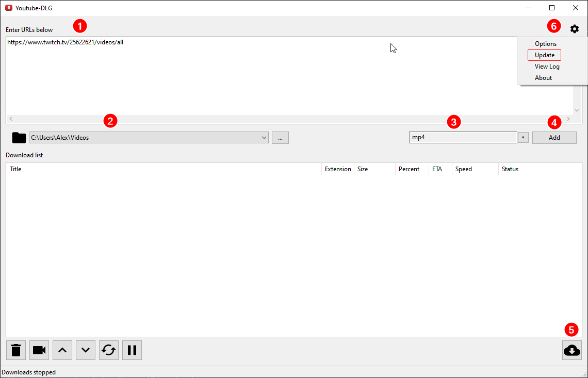Click the Youtube-DLG title bar app icon
Image resolution: width=588 pixels, height=378 pixels.
9,8
